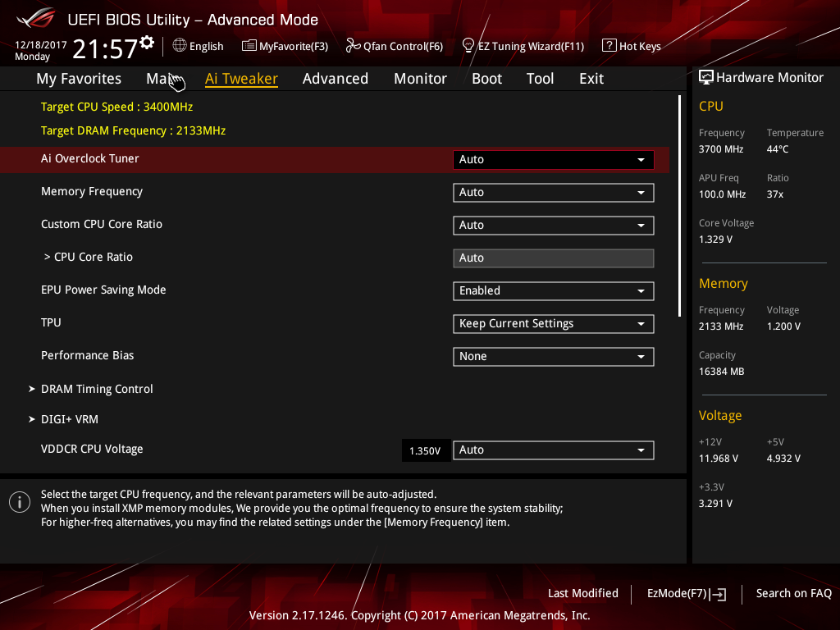Open the VDDCR CPU Voltage dropdown
The height and width of the screenshot is (630, 840).
(554, 450)
